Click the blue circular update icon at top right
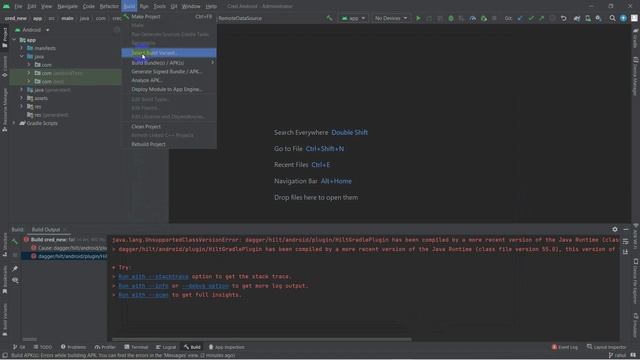This screenshot has height=360, width=640. click(623, 18)
